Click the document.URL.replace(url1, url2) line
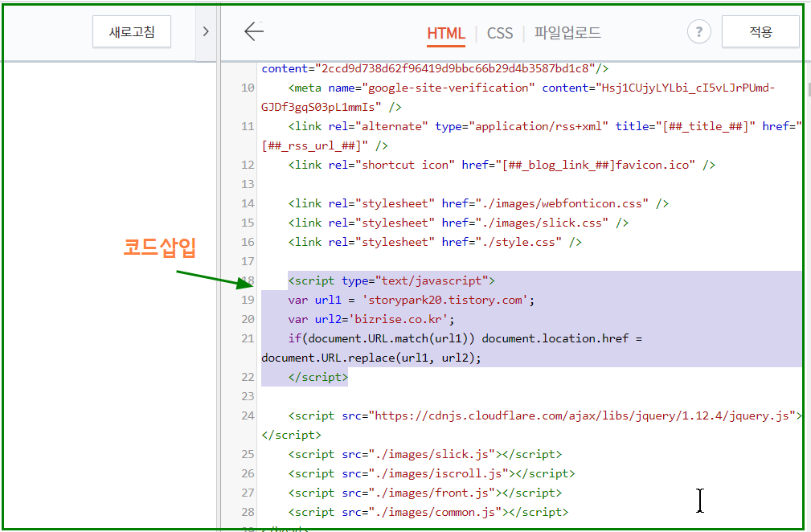This screenshot has width=811, height=532. point(371,358)
